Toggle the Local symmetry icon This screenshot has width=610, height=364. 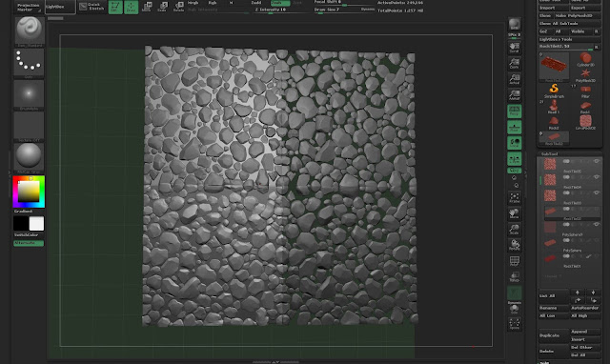(515, 143)
